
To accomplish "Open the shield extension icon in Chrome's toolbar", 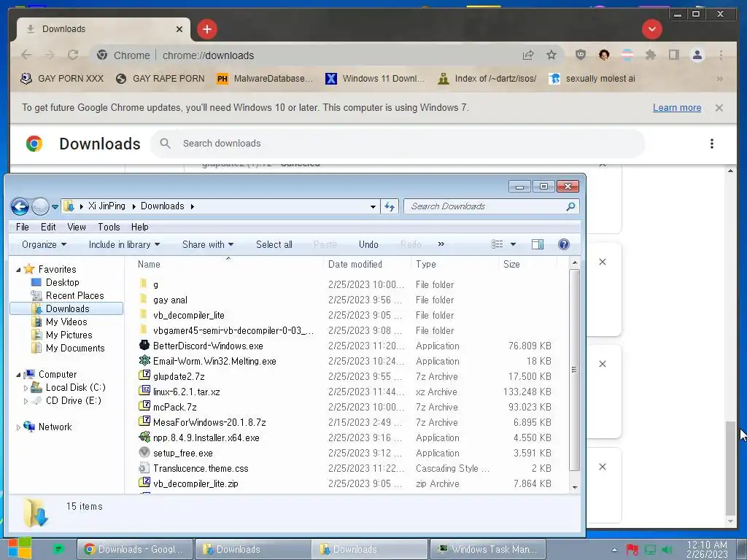I will click(x=580, y=55).
